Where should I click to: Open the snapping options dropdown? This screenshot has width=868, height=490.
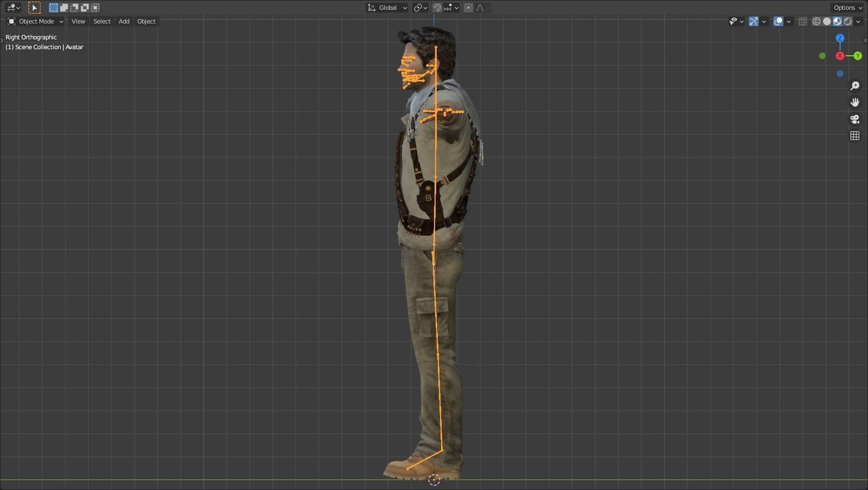(x=452, y=8)
